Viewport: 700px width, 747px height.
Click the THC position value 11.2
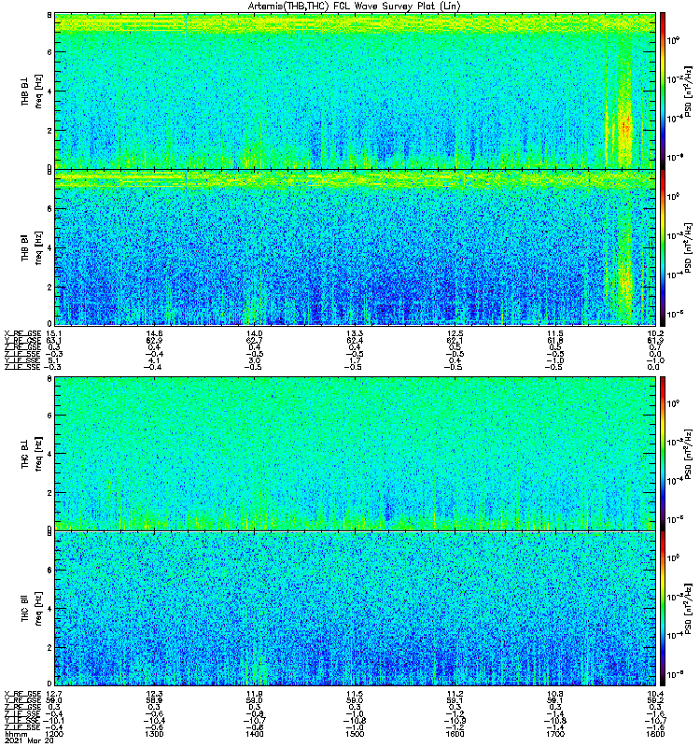coord(455,694)
